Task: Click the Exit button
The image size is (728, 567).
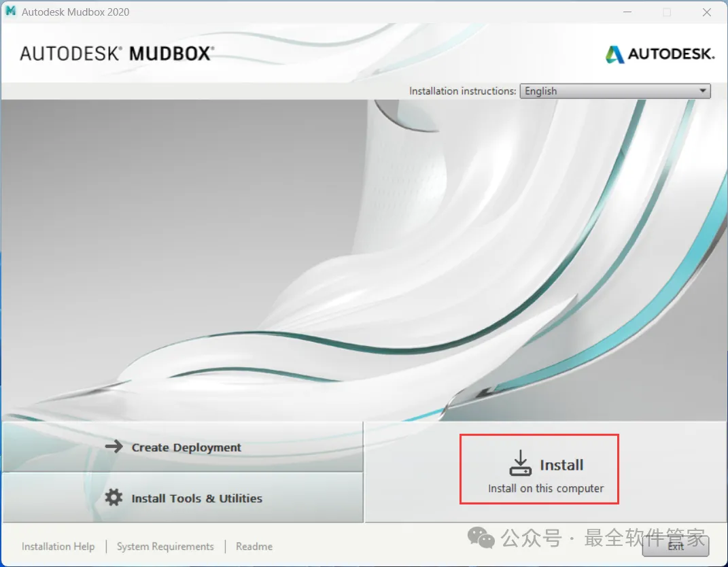Action: coord(676,546)
